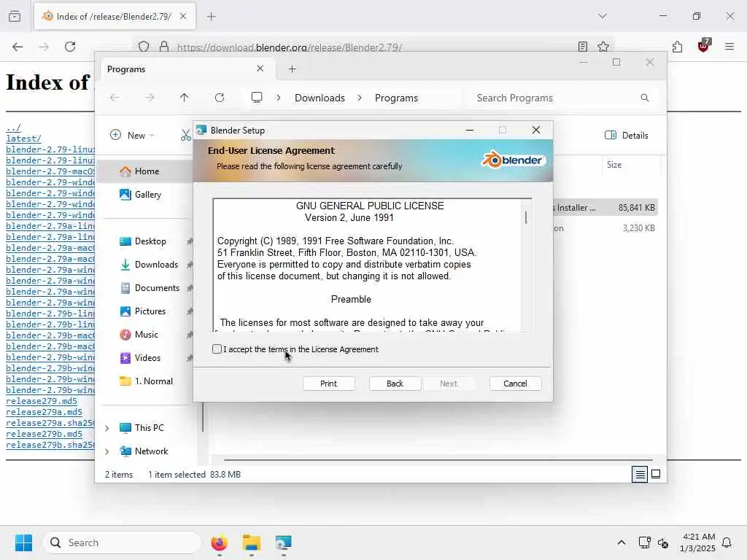Minimize the Blender Setup dialog
The width and height of the screenshot is (747, 560).
pyautogui.click(x=470, y=130)
